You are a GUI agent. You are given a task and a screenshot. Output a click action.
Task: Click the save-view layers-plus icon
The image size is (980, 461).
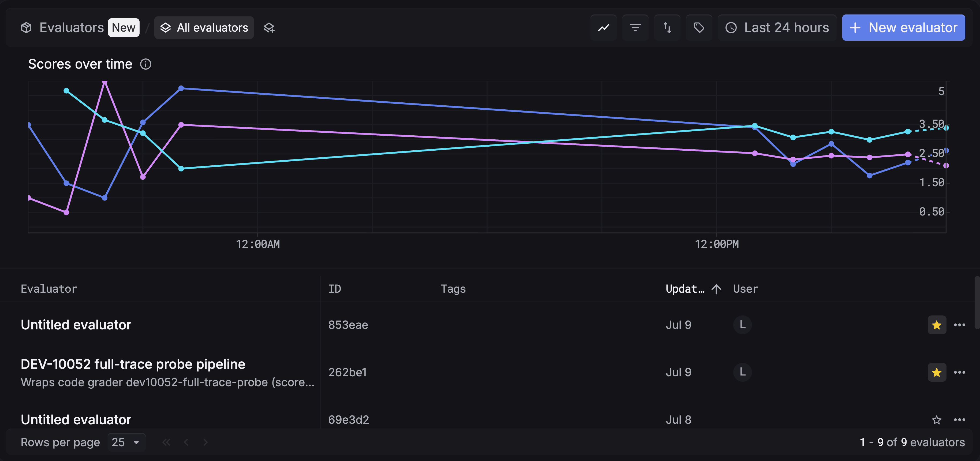click(x=269, y=28)
